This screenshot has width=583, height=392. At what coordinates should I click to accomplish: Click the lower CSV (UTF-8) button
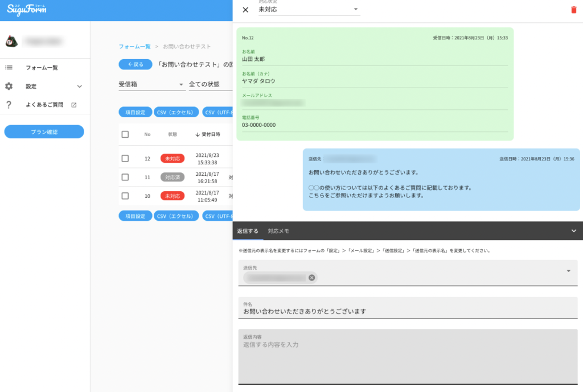click(x=217, y=216)
